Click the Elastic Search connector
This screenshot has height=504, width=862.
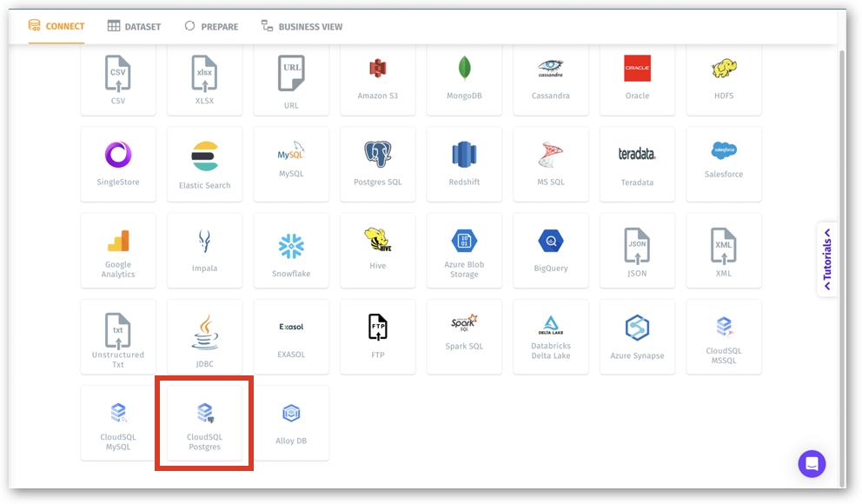(204, 165)
